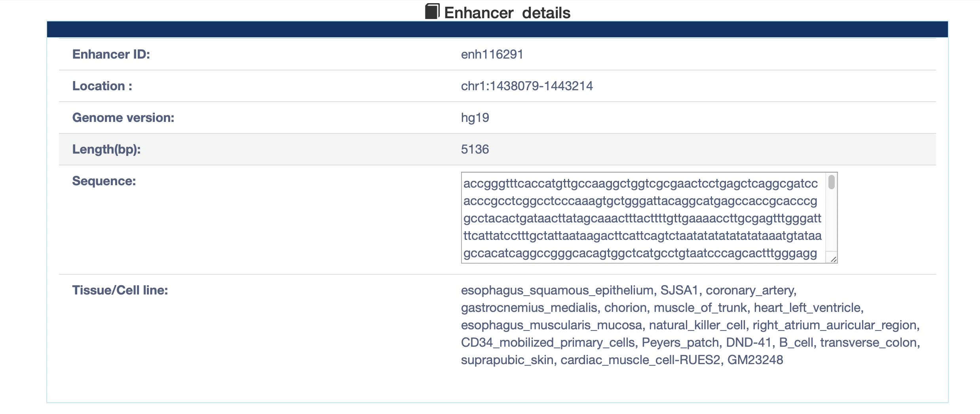Click the Genome version label
Image resolution: width=980 pixels, height=414 pixels.
(x=123, y=118)
